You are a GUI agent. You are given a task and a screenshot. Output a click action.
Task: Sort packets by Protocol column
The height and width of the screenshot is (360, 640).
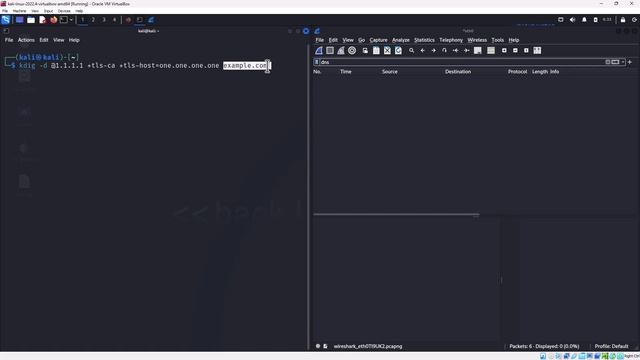pos(517,72)
